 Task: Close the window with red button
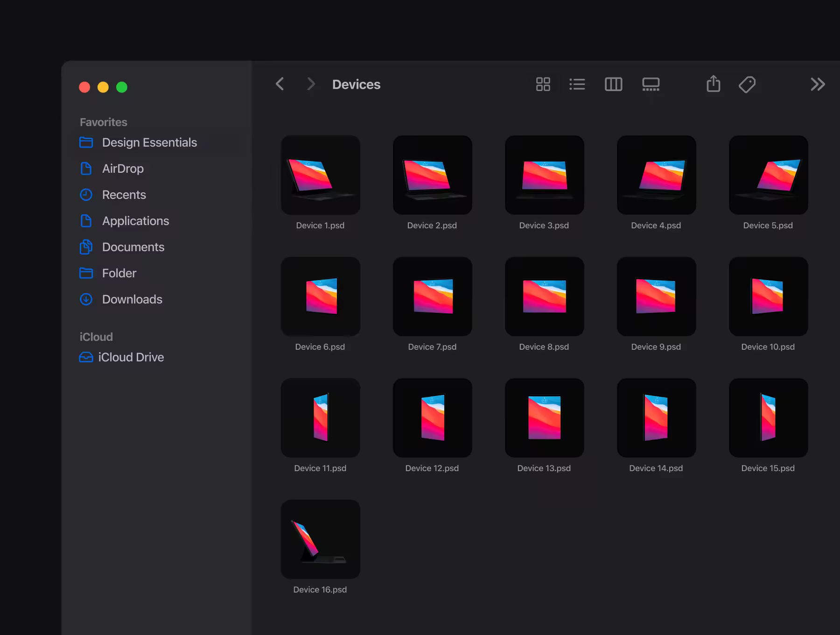(x=84, y=87)
